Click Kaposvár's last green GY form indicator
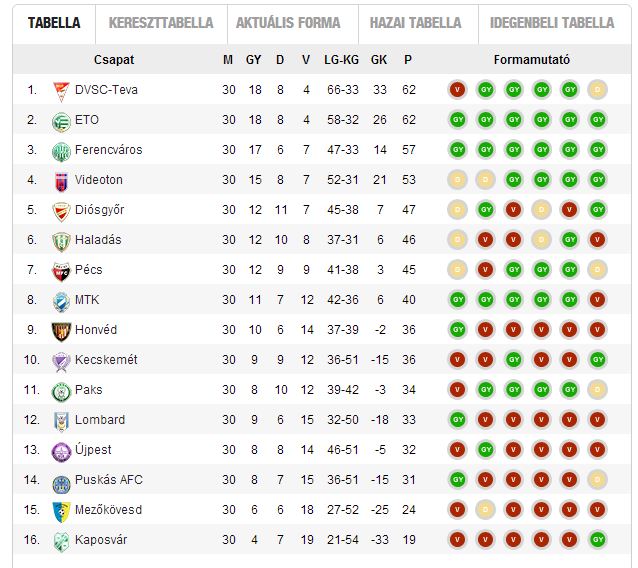This screenshot has width=638, height=568. pos(597,540)
